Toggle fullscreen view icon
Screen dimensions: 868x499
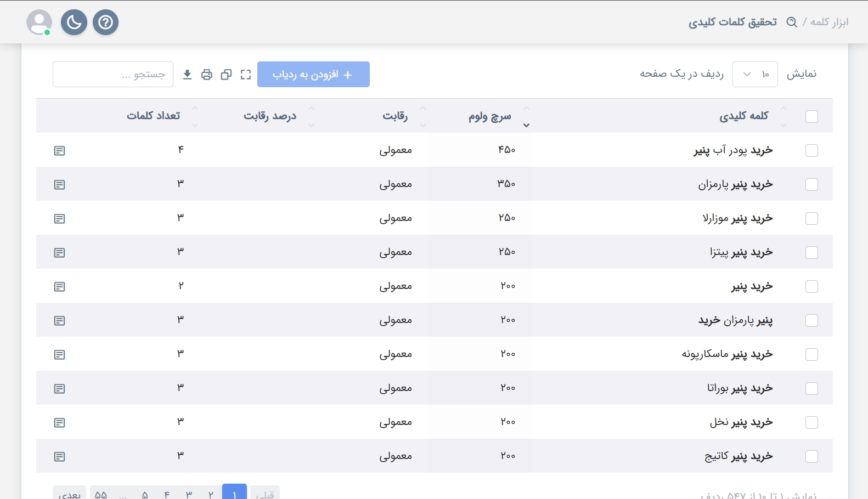[246, 75]
